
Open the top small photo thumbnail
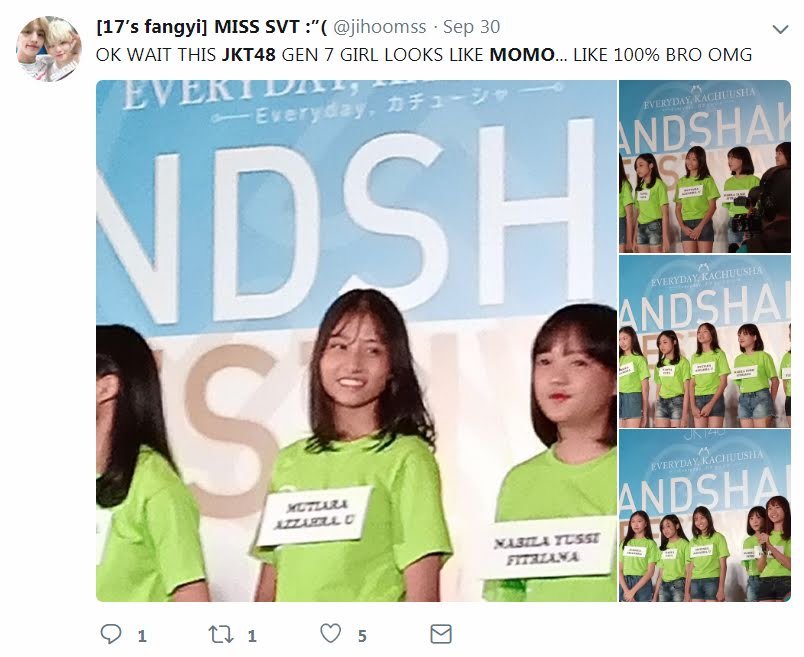coord(705,166)
